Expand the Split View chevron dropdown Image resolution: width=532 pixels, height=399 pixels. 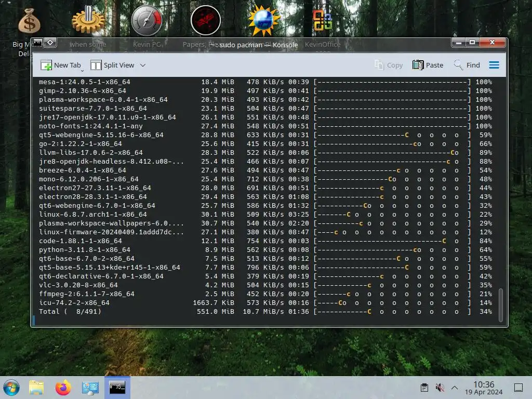143,65
